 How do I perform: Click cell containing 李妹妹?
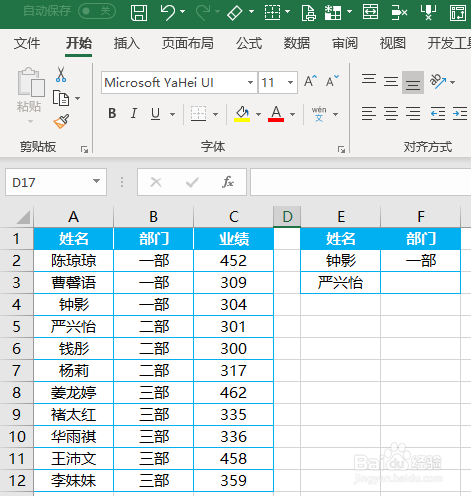point(74,481)
